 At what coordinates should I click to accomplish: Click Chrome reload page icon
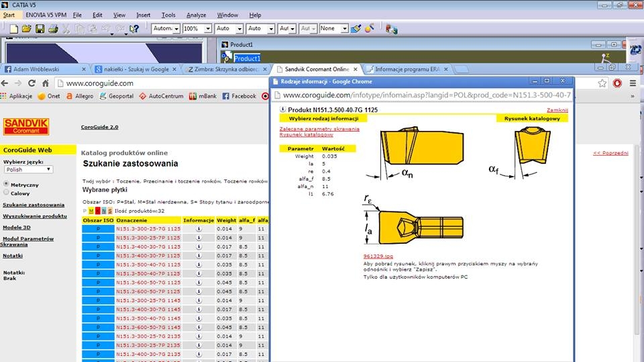(32, 83)
